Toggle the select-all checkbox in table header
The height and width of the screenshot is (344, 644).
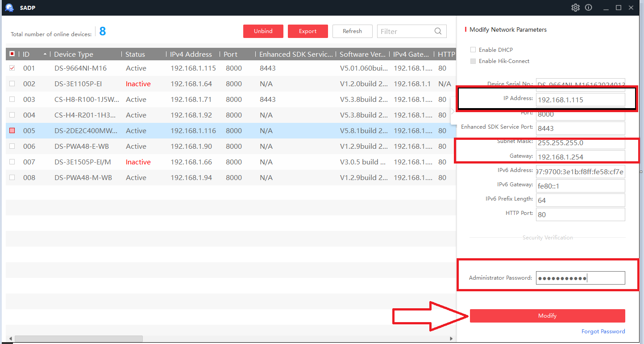click(12, 54)
